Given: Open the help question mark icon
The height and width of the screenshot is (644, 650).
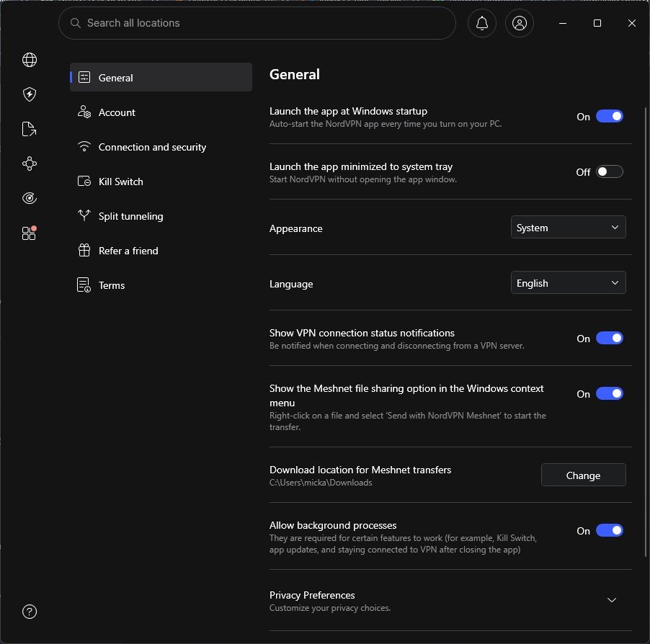Looking at the screenshot, I should 30,612.
